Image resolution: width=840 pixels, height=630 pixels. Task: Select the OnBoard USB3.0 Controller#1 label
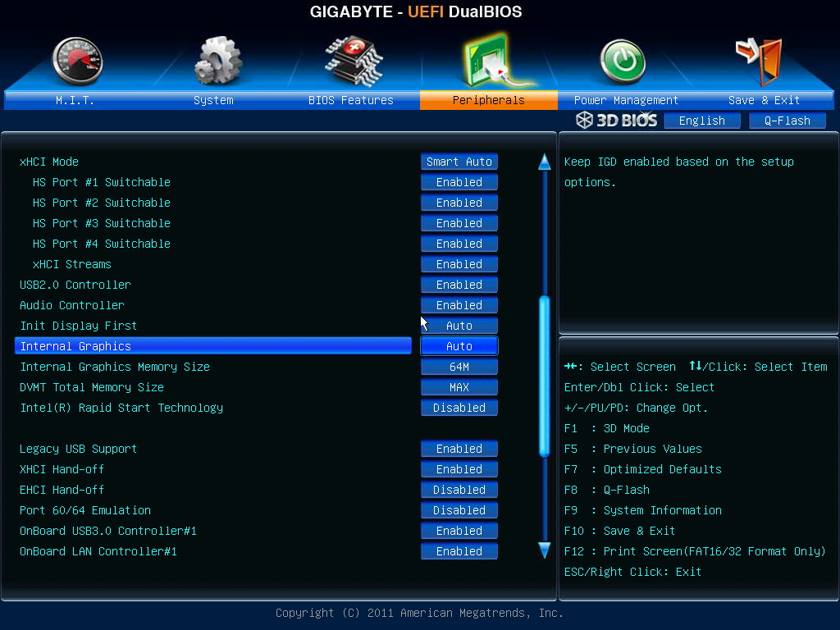tap(108, 531)
